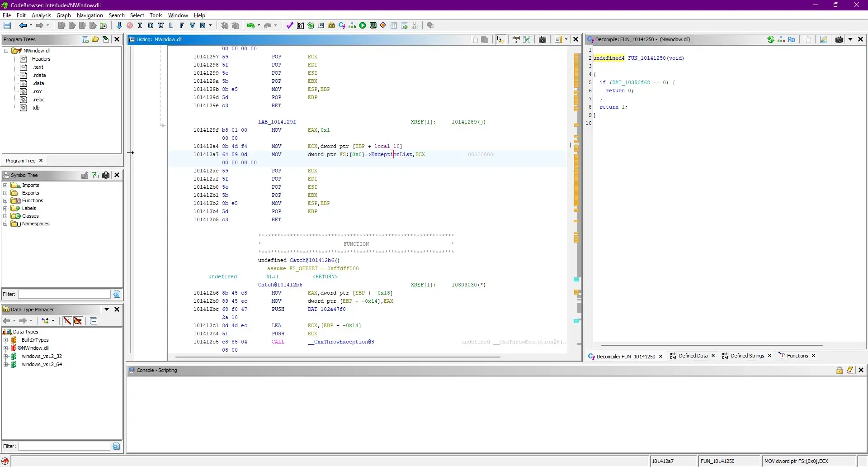Collapse the NWindow.dll root in Program Trees
The height and width of the screenshot is (467, 868).
(x=6, y=51)
